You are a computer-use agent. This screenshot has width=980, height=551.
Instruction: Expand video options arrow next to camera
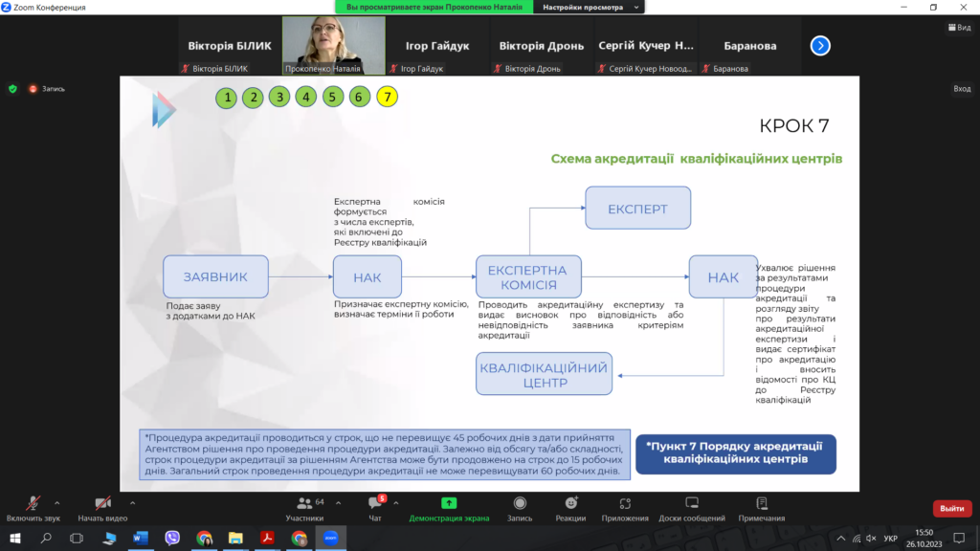tap(132, 502)
